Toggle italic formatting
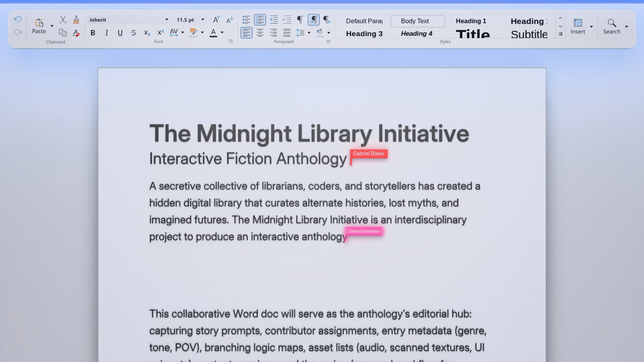 tap(107, 33)
